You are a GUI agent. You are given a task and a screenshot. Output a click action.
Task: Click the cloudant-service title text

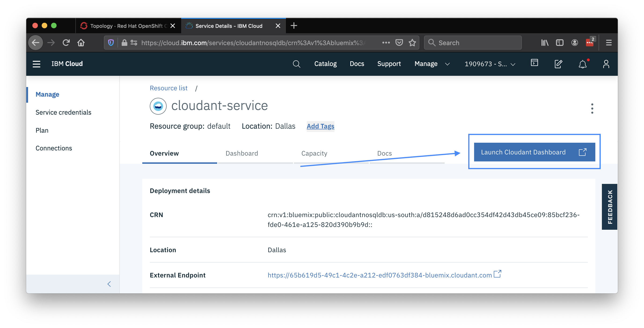click(219, 106)
